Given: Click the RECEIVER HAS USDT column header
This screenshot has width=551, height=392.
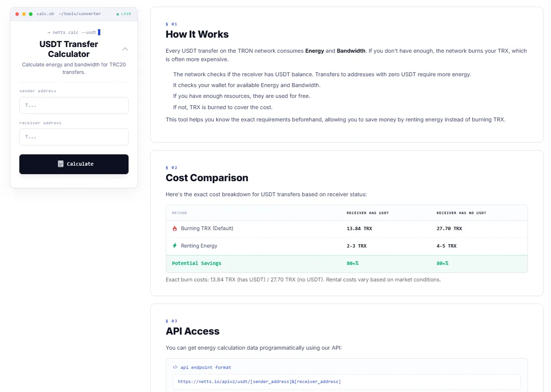Looking at the screenshot, I should tap(367, 213).
